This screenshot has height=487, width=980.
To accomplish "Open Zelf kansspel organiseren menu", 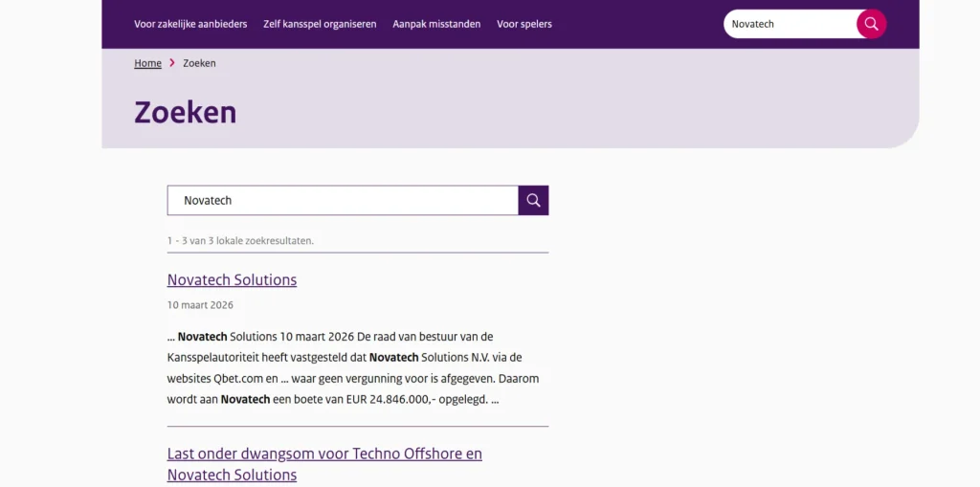I will [x=320, y=24].
